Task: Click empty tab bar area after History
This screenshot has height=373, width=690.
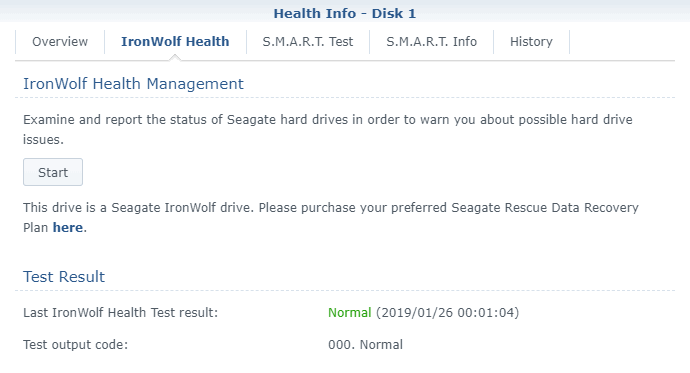Action: pos(622,42)
